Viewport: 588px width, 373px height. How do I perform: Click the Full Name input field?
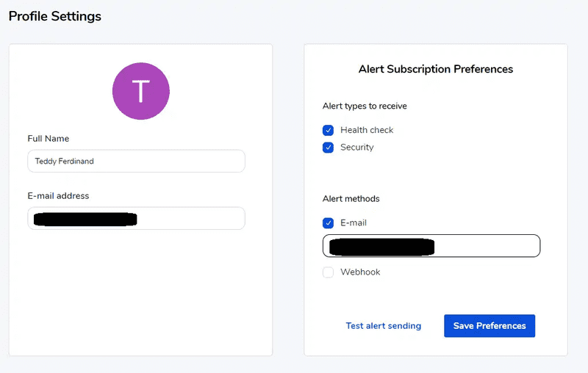[x=136, y=162]
